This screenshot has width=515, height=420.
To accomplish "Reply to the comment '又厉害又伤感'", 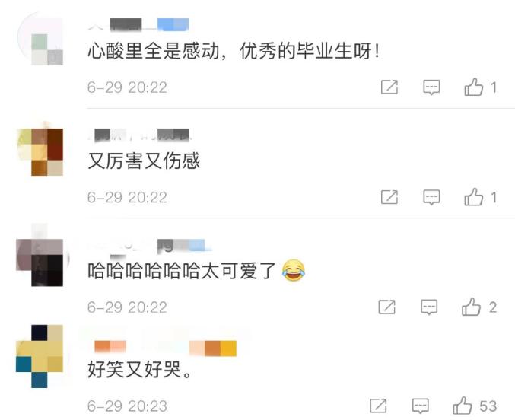I will pos(431,197).
